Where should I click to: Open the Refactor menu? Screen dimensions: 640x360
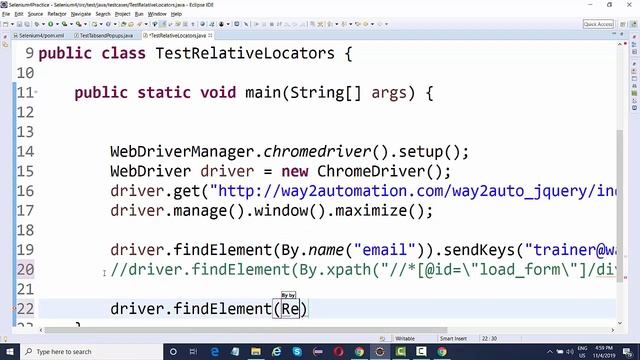57,14
